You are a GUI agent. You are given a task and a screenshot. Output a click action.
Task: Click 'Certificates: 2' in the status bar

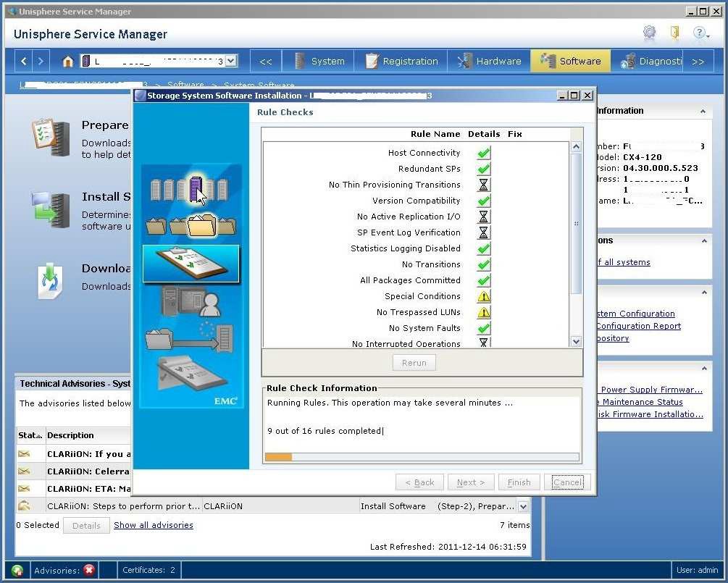149,570
